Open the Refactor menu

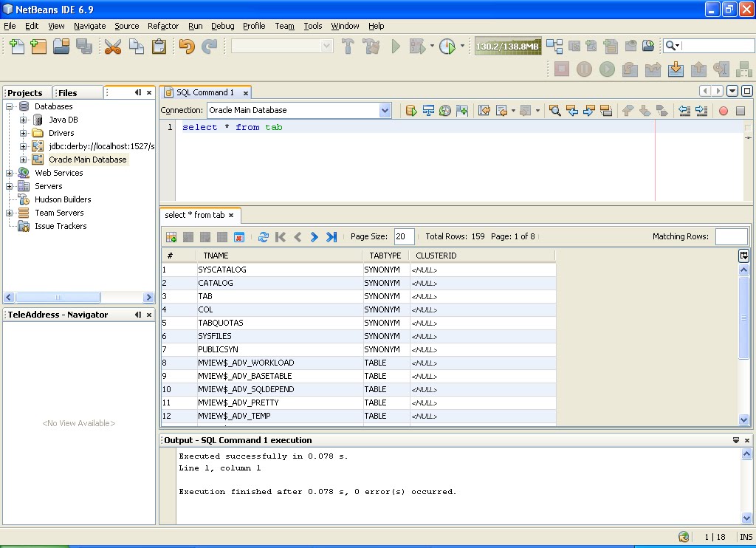[x=162, y=26]
